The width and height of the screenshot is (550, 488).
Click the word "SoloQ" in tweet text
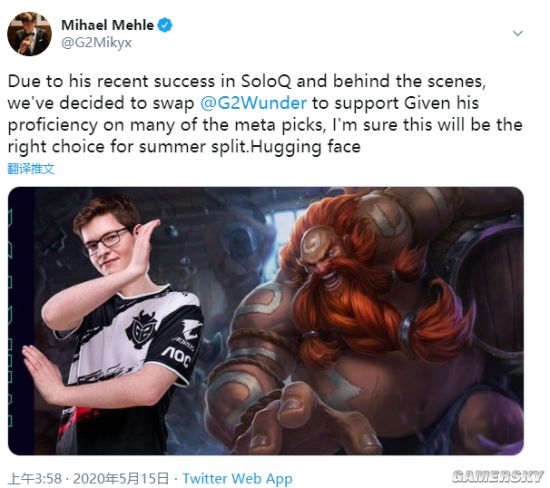point(266,82)
